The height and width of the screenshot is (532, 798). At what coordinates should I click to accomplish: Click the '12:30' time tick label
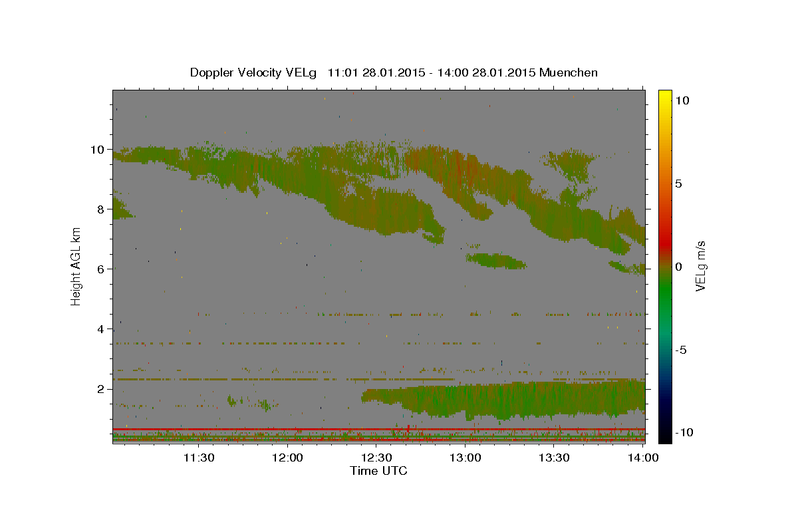[x=376, y=458]
